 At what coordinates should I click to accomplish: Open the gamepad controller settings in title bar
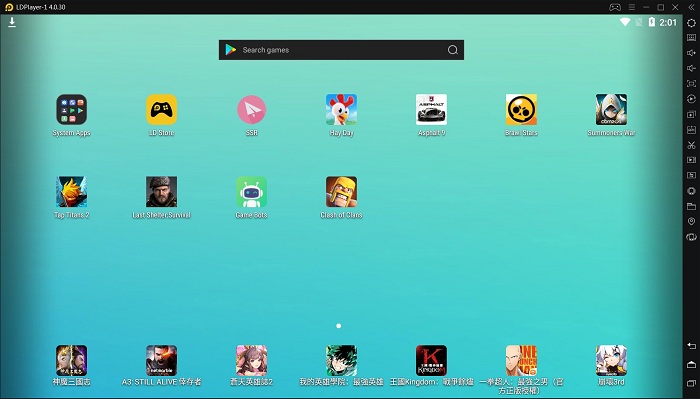(615, 7)
